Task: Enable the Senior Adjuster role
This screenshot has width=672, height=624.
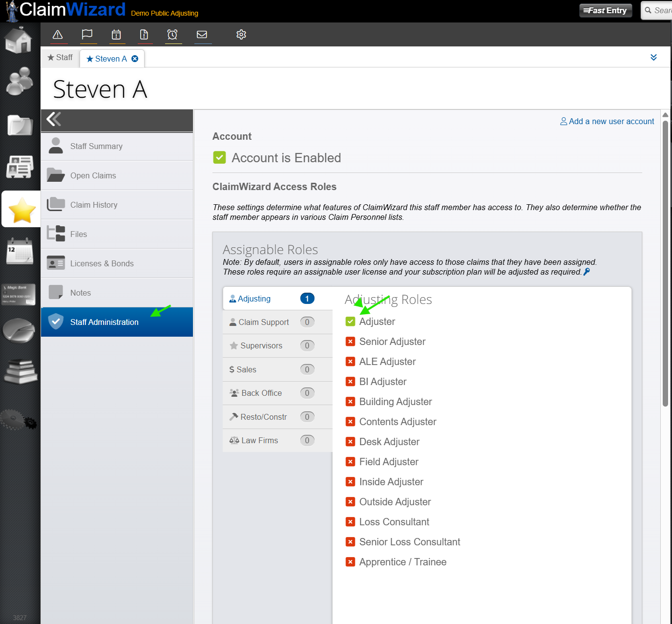Action: click(x=350, y=341)
